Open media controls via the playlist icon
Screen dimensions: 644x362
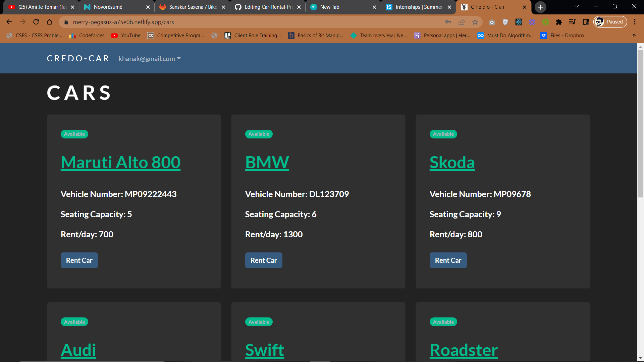tap(572, 22)
